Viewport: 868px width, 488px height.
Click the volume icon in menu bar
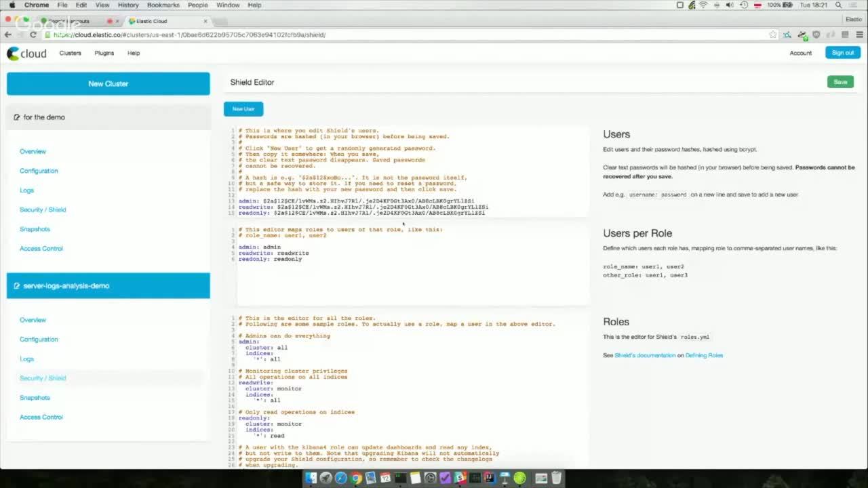(x=730, y=5)
